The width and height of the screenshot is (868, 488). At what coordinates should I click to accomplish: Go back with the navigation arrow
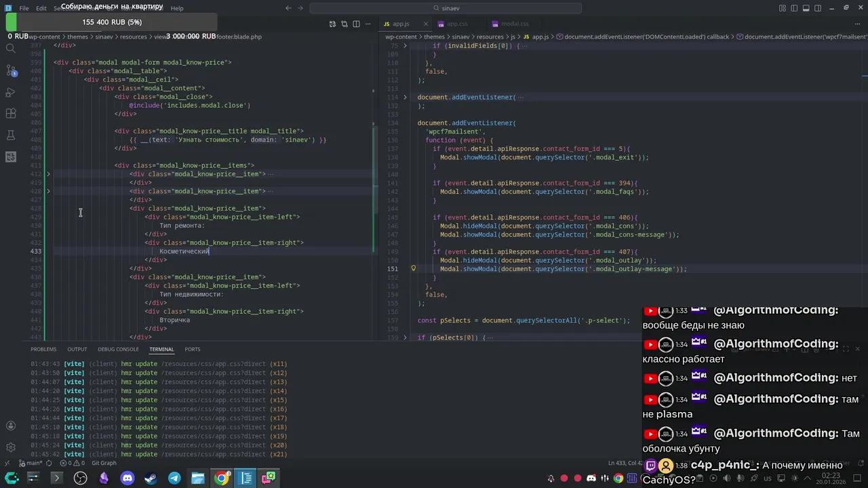(x=288, y=8)
